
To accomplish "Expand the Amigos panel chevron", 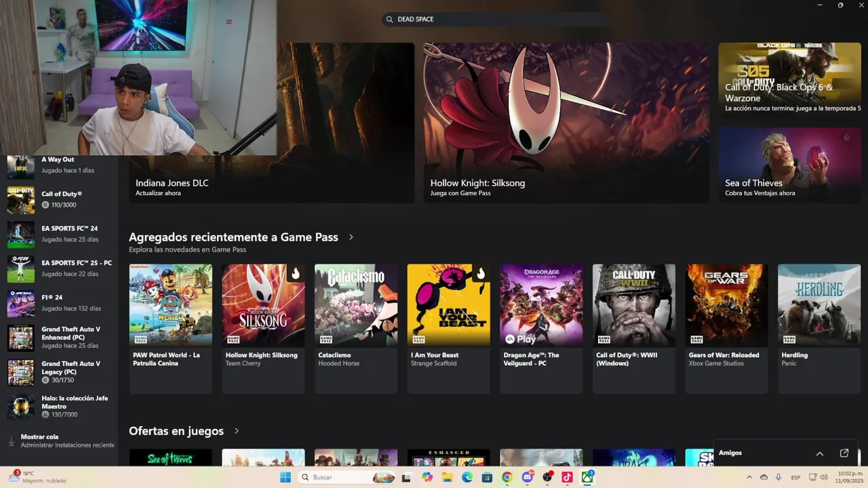I will 819,453.
